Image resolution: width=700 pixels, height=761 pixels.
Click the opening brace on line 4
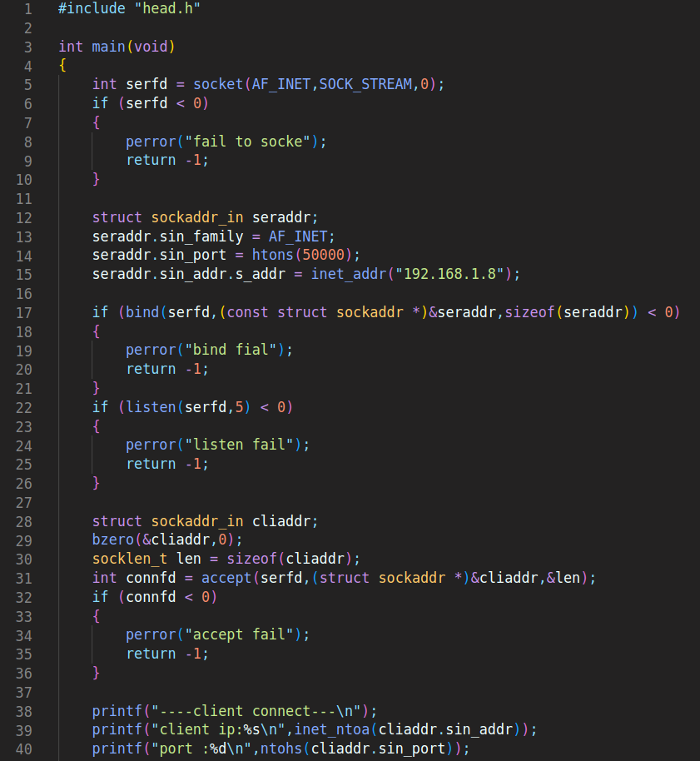[62, 65]
